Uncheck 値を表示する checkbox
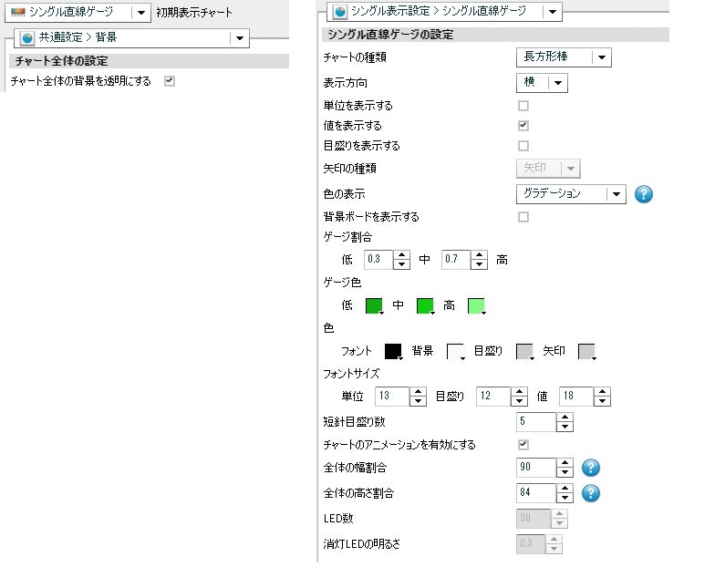 pyautogui.click(x=523, y=126)
